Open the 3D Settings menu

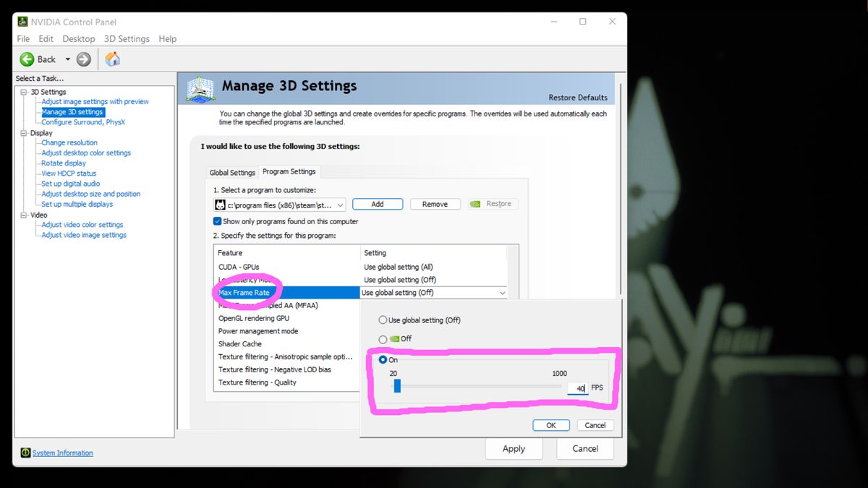point(127,39)
